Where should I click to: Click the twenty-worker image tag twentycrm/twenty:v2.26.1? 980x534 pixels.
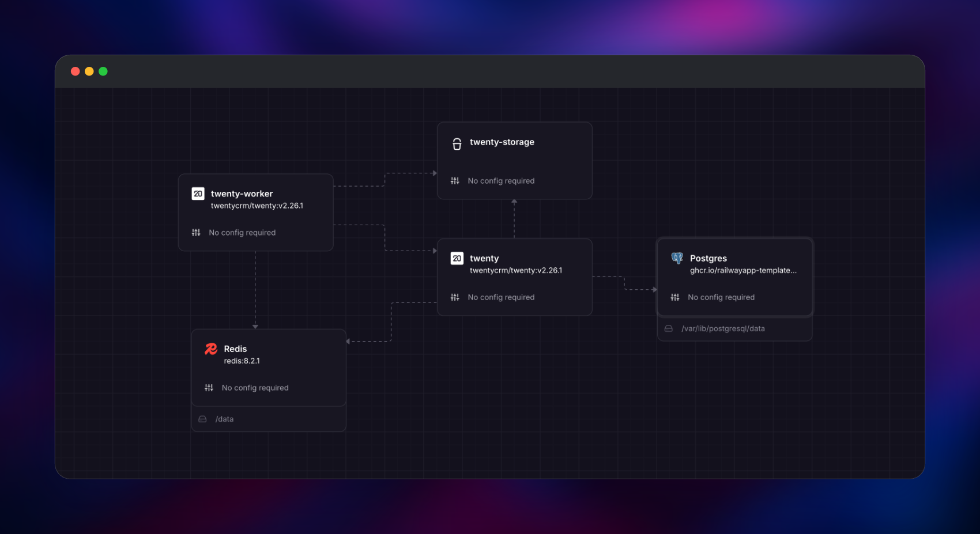[x=257, y=206]
